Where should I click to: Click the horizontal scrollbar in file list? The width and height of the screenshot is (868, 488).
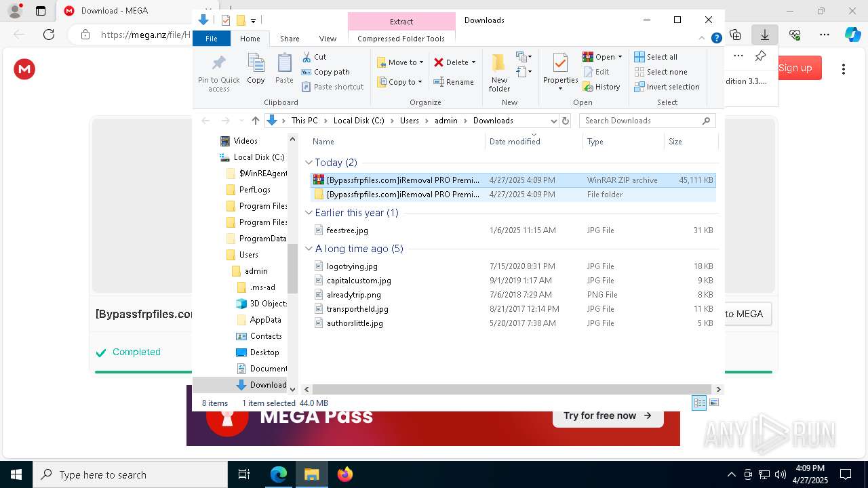click(x=511, y=389)
